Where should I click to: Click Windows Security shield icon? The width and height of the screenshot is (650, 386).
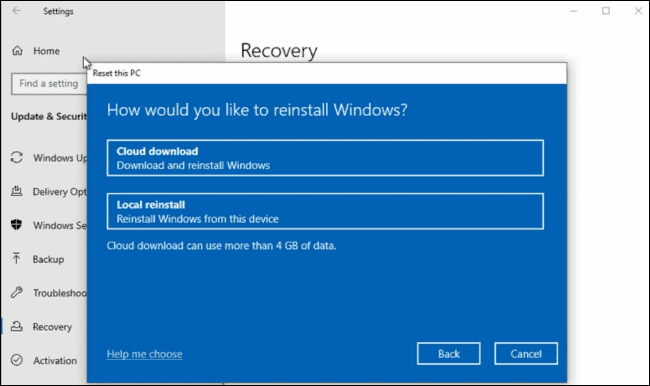pos(16,225)
